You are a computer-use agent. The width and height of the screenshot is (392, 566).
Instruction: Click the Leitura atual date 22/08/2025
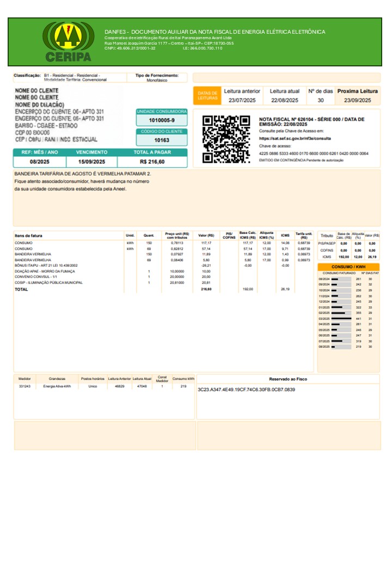click(285, 100)
